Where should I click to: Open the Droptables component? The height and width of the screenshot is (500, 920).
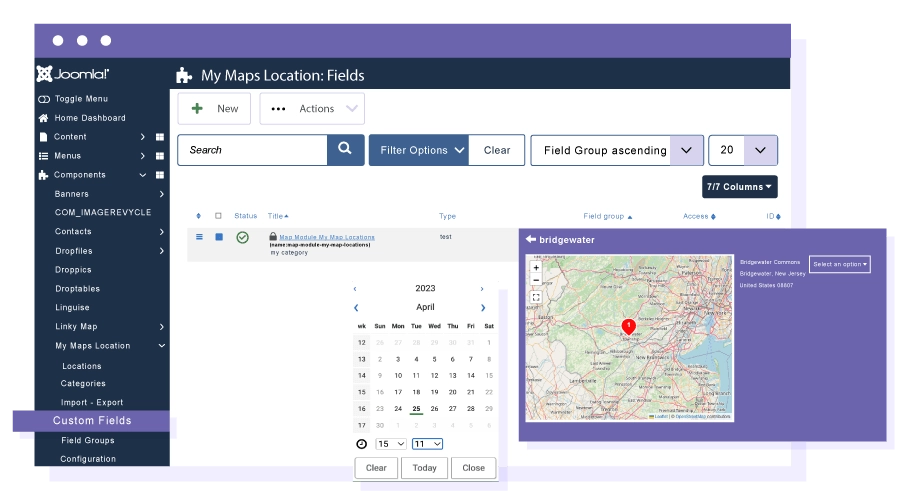click(77, 289)
